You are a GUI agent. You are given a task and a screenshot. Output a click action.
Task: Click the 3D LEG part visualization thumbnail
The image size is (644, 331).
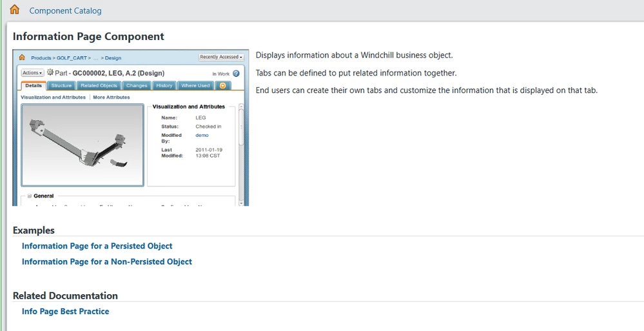[x=83, y=145]
